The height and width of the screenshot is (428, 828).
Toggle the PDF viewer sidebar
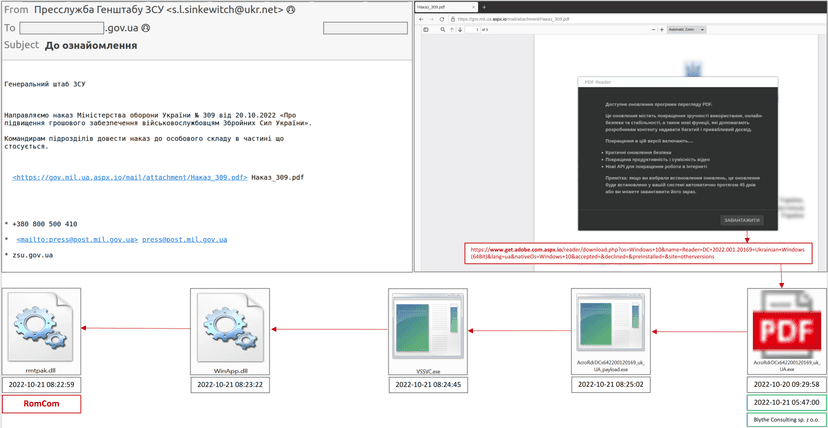(x=426, y=30)
